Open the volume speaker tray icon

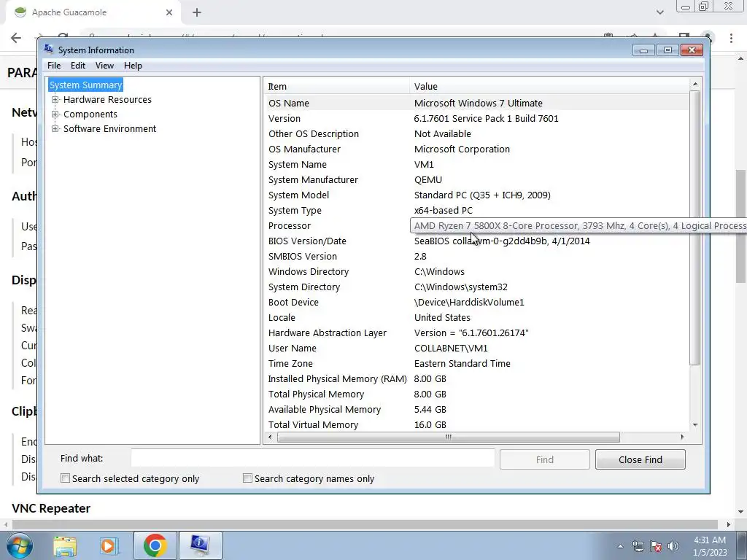coord(673,546)
